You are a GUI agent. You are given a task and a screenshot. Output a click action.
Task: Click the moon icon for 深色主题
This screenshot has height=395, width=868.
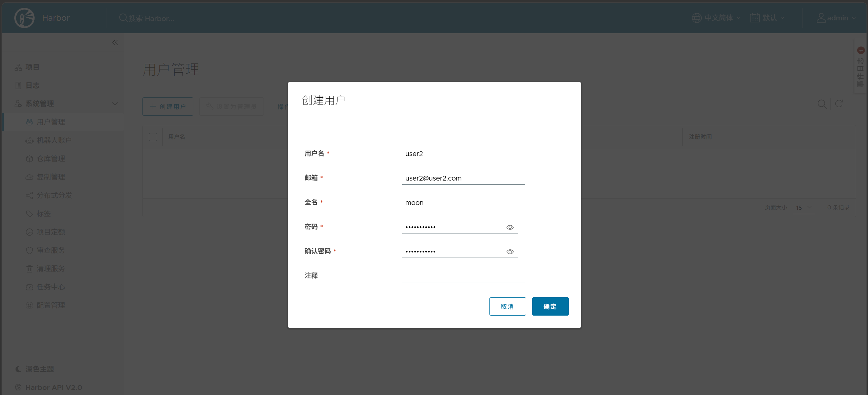[x=18, y=369]
